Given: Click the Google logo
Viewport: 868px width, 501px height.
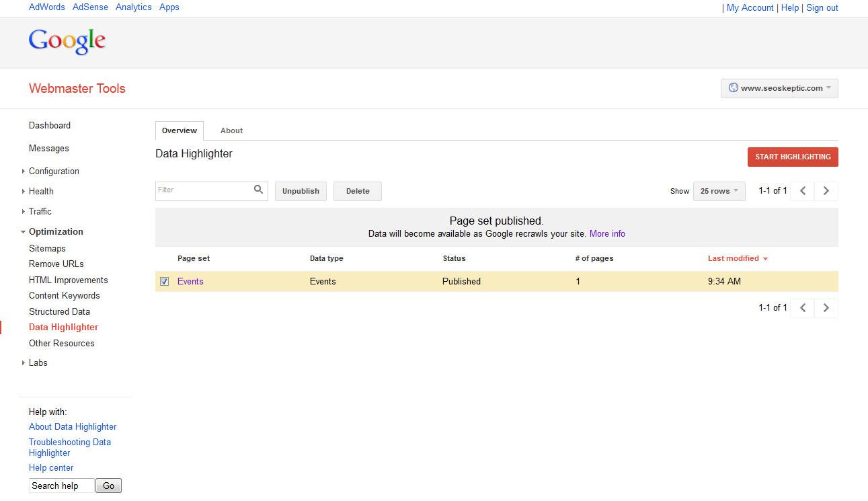Looking at the screenshot, I should click(67, 41).
